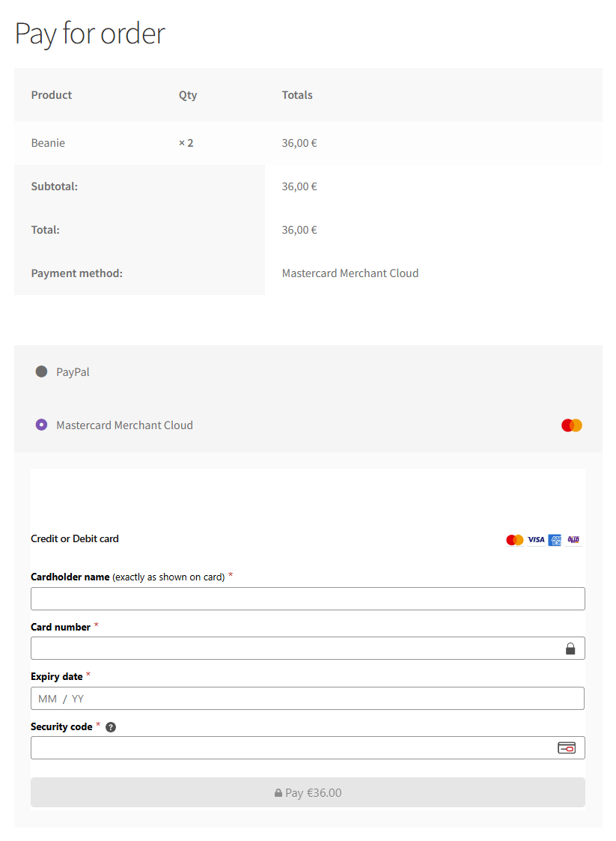This screenshot has height=841, width=616.
Task: Click the Credit or Debit card heading
Action: [x=75, y=539]
